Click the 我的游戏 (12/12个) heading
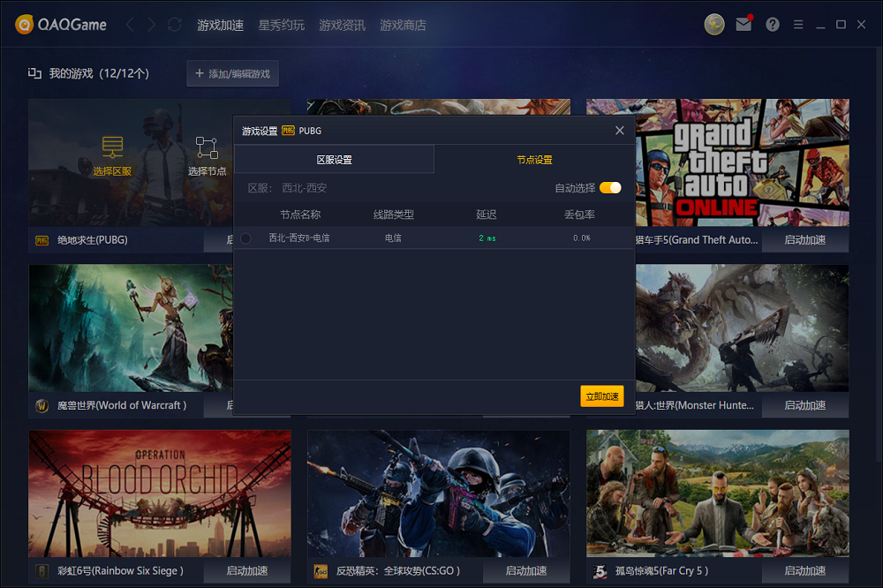Screen dimensions: 883x588 pos(99,73)
